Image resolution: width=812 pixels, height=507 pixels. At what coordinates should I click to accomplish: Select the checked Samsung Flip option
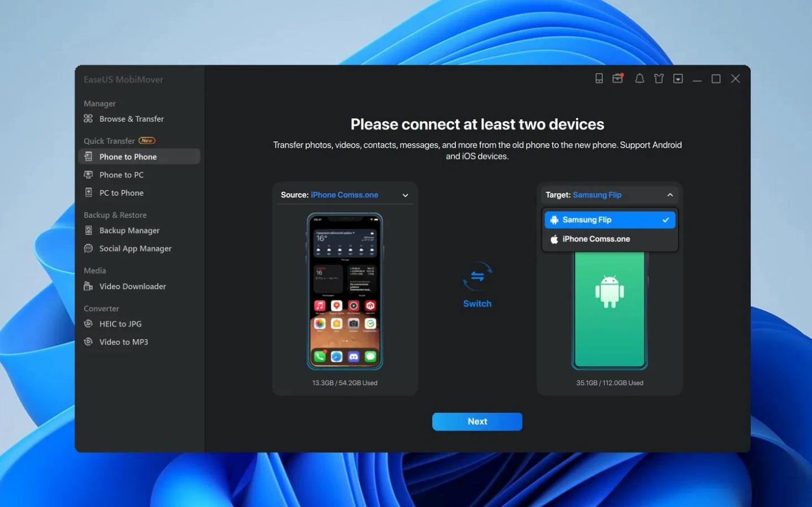(x=610, y=220)
